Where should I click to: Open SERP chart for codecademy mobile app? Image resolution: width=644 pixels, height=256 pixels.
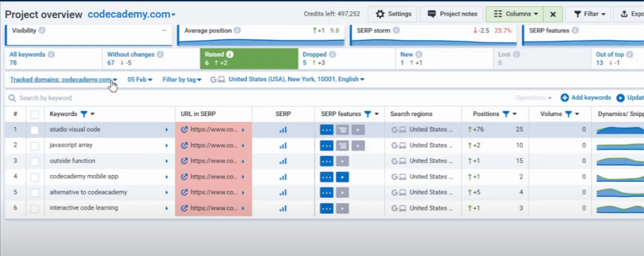[x=283, y=177]
